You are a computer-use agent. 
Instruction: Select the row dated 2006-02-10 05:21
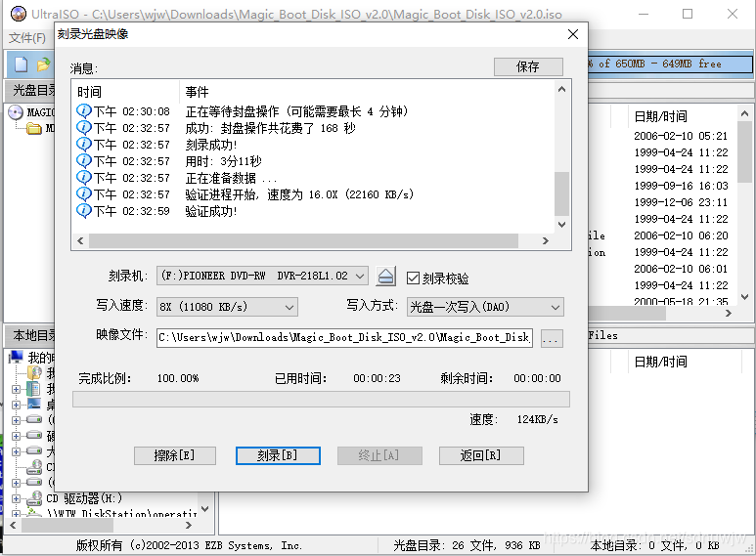681,136
